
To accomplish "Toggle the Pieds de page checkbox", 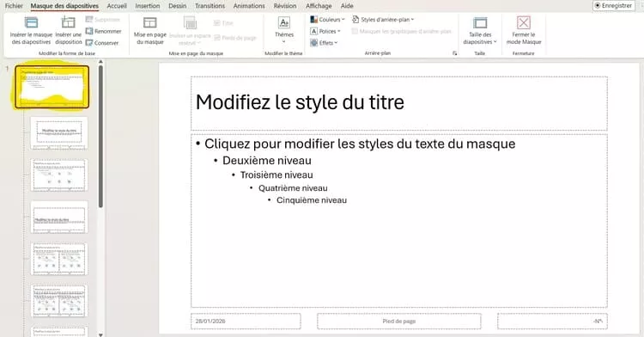I will point(235,38).
